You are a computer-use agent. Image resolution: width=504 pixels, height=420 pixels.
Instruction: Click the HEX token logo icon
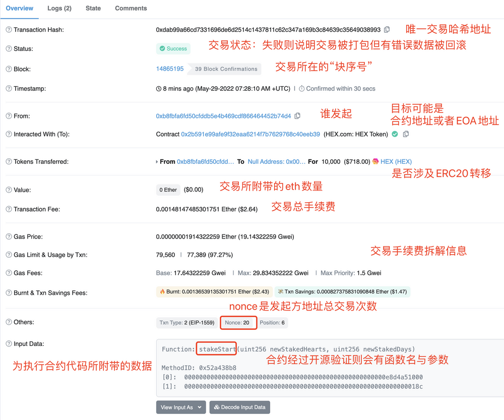point(375,161)
